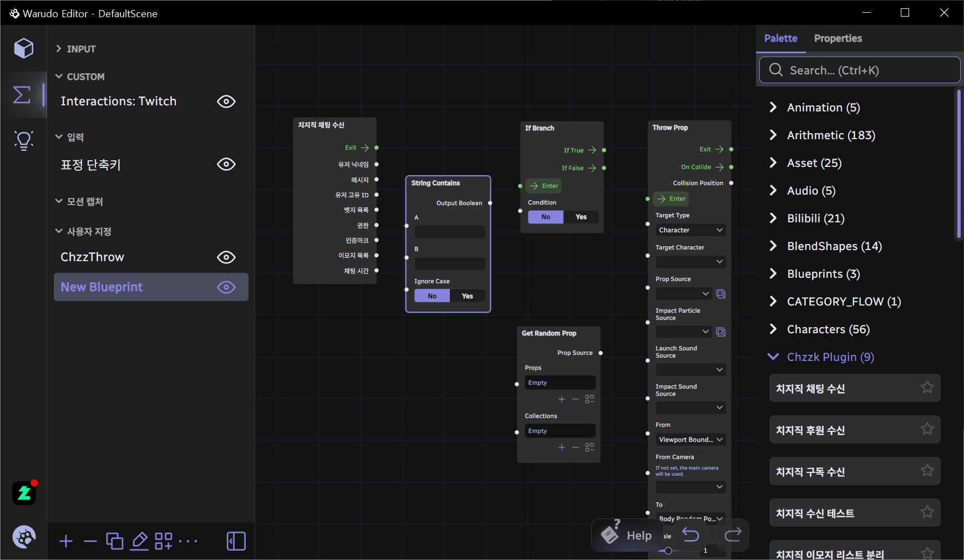The width and height of the screenshot is (964, 560).
Task: Open Prop Source preview gallery icon
Action: pyautogui.click(x=721, y=294)
